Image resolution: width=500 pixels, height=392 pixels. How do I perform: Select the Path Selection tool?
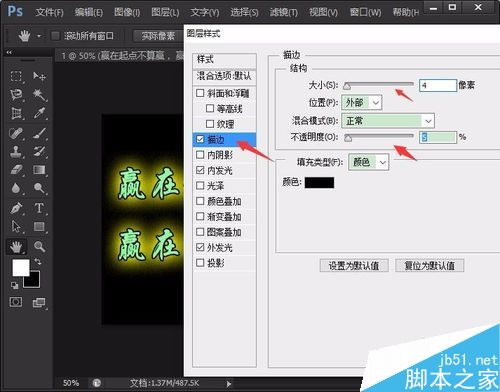coord(16,227)
